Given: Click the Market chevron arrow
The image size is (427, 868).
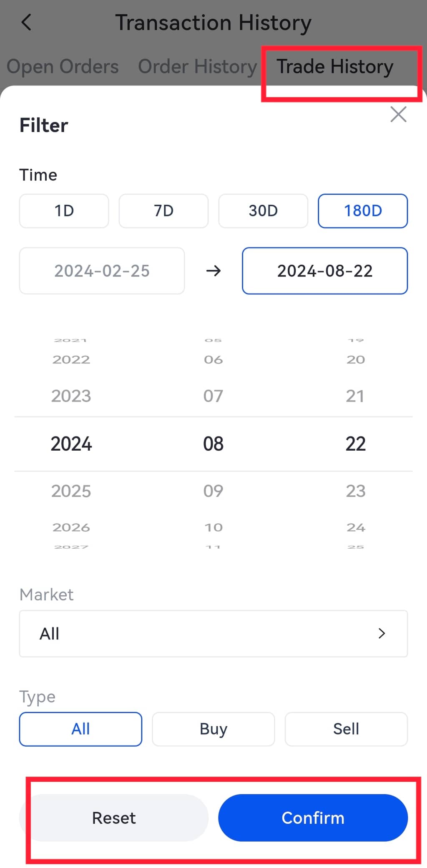Looking at the screenshot, I should point(382,634).
